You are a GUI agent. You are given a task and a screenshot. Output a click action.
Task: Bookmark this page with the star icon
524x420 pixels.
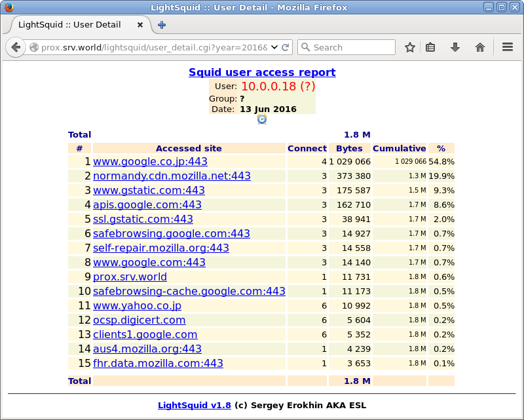(x=410, y=47)
